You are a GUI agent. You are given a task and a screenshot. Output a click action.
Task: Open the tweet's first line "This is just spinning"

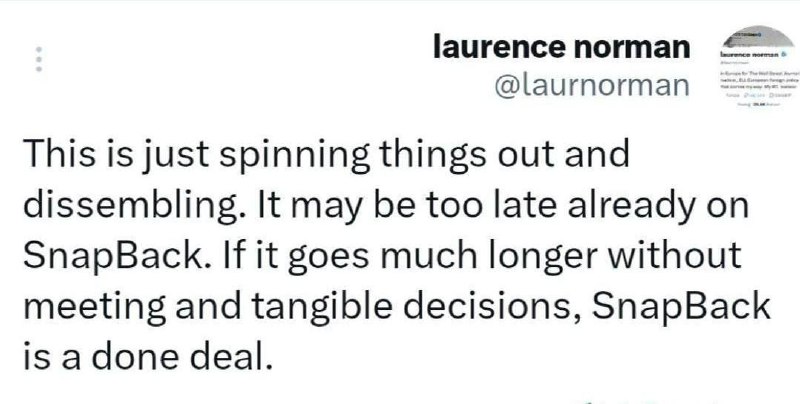(196, 155)
